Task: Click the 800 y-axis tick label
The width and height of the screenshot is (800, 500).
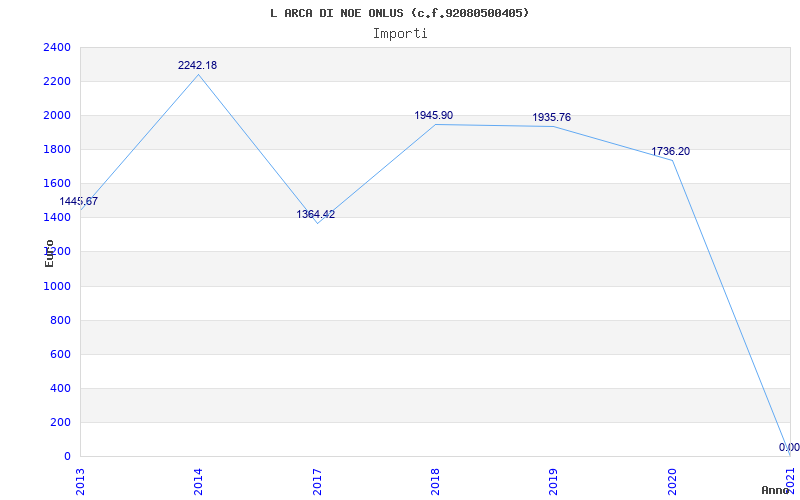Action: [61, 320]
